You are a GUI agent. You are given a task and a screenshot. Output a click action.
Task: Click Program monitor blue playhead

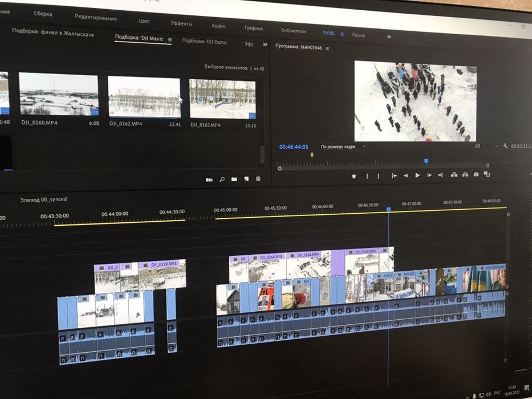click(x=426, y=161)
